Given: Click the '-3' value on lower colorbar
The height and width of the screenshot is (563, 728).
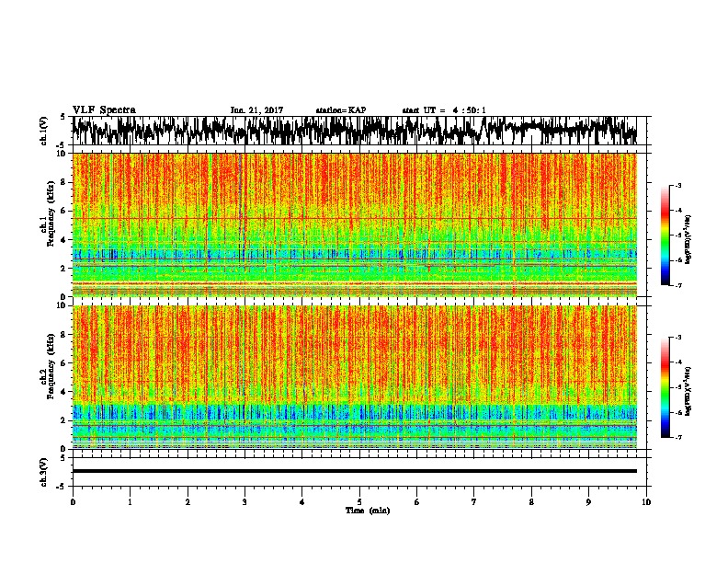Looking at the screenshot, I should [677, 338].
